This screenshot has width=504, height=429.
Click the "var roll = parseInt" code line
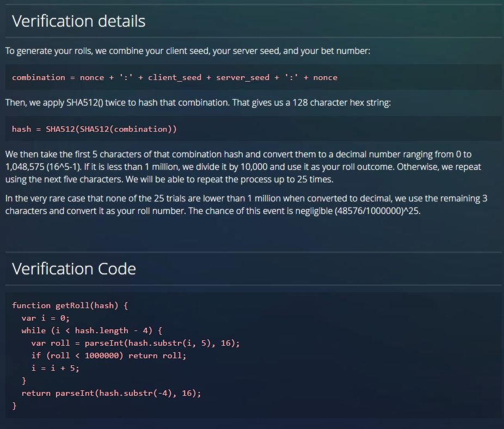[135, 343]
